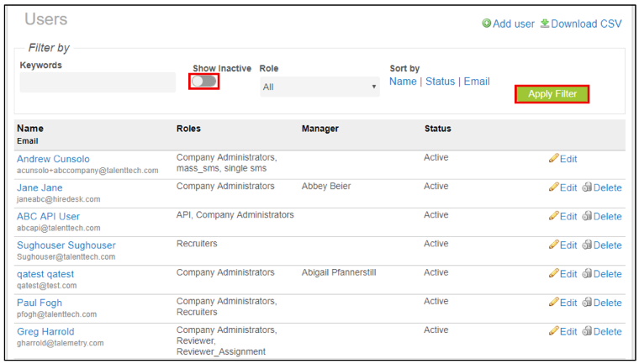Viewport: 639px width, 364px height.
Task: Click the Roles column header
Action: point(188,129)
